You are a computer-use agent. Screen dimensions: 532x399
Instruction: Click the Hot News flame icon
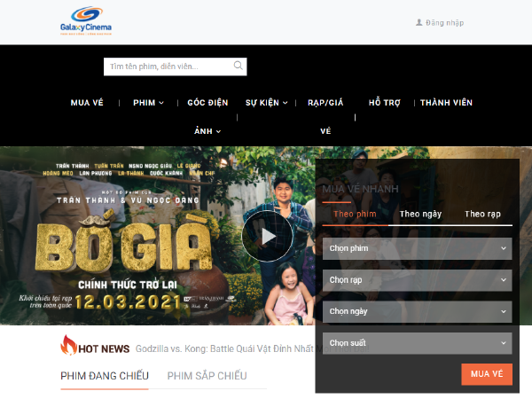(68, 345)
